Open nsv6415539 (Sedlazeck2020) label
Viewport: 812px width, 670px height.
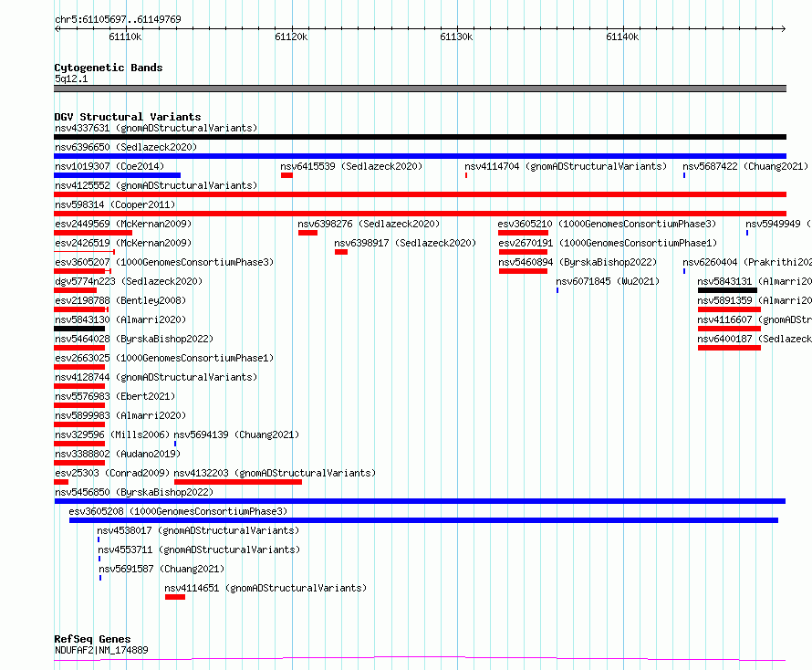tap(351, 166)
